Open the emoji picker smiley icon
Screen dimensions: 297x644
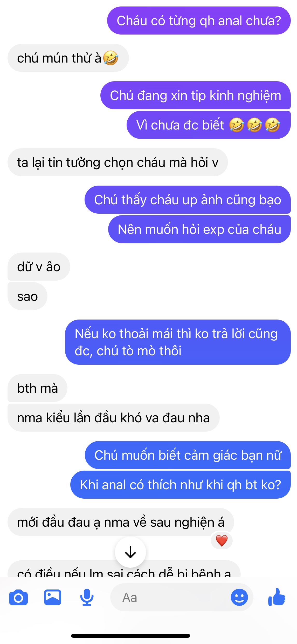(x=239, y=597)
